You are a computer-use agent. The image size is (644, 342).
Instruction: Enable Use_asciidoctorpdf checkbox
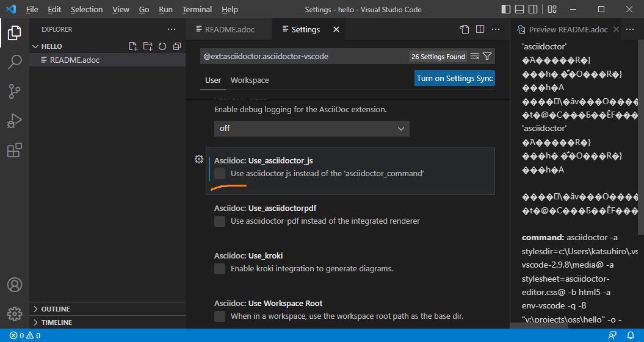[x=220, y=221]
